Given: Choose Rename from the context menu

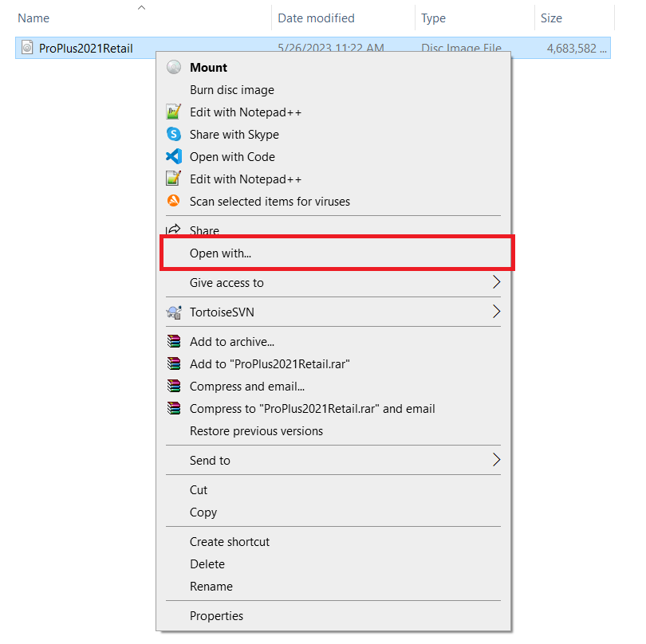Looking at the screenshot, I should (x=333, y=586).
